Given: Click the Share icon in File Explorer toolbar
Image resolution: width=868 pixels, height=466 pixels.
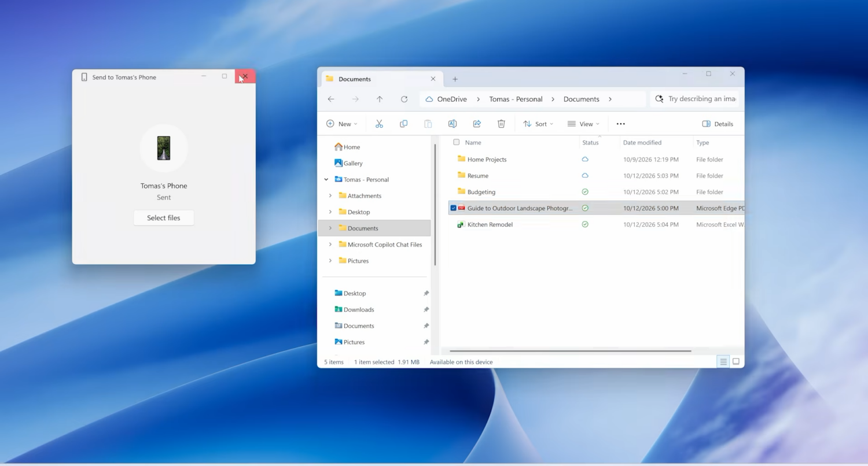Looking at the screenshot, I should pyautogui.click(x=477, y=124).
